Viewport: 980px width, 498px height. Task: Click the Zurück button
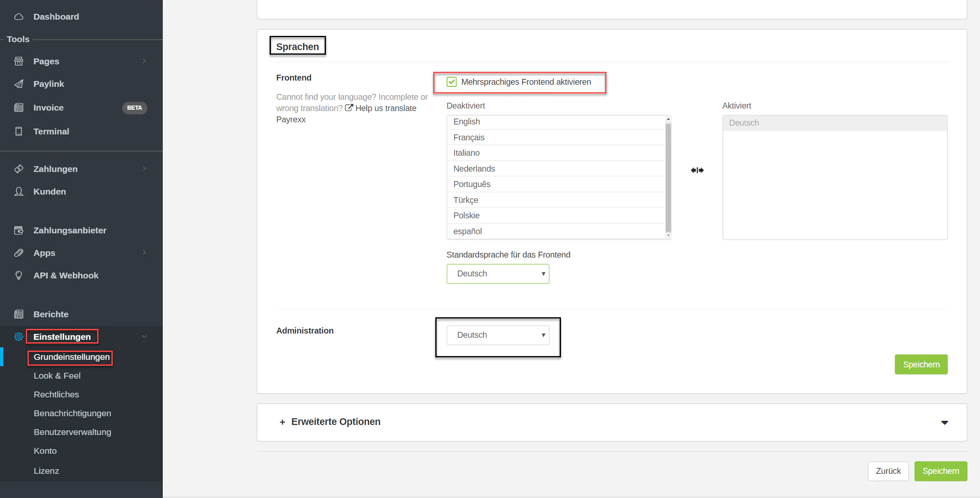(888, 471)
